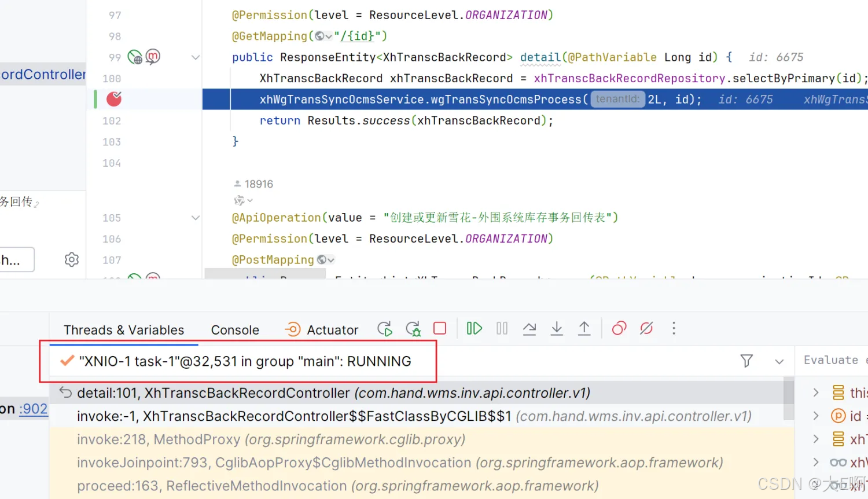The width and height of the screenshot is (868, 499).
Task: Collapse code block at line 105
Action: click(x=196, y=218)
